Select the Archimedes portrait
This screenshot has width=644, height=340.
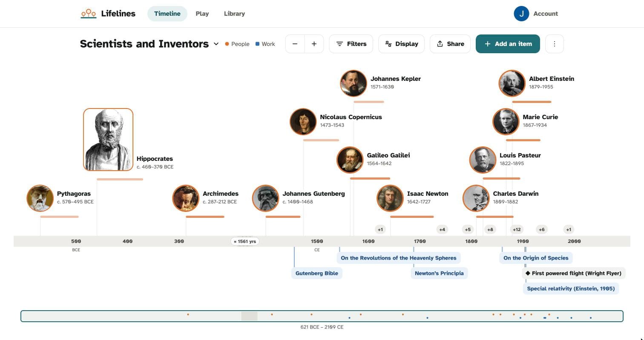tap(186, 198)
